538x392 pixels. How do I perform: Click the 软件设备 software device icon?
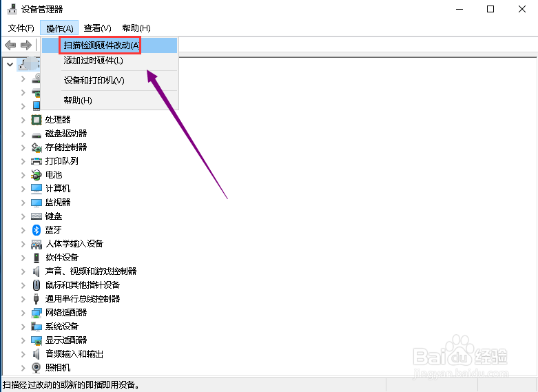[x=37, y=258]
